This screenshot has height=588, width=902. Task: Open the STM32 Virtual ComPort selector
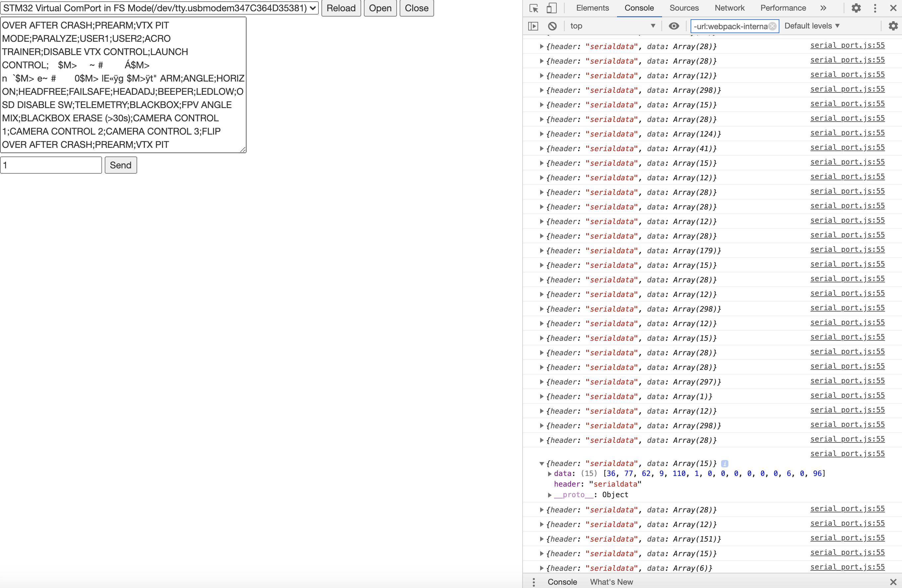[159, 8]
